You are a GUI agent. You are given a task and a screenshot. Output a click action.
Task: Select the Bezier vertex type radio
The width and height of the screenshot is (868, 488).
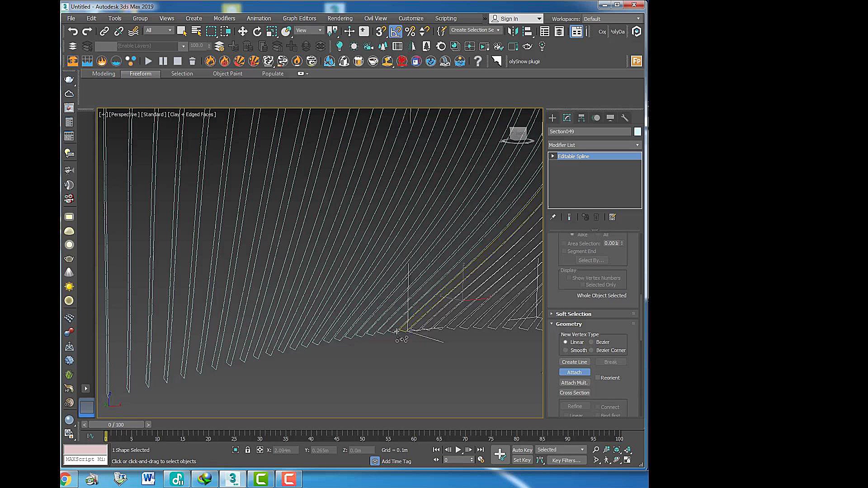(591, 342)
